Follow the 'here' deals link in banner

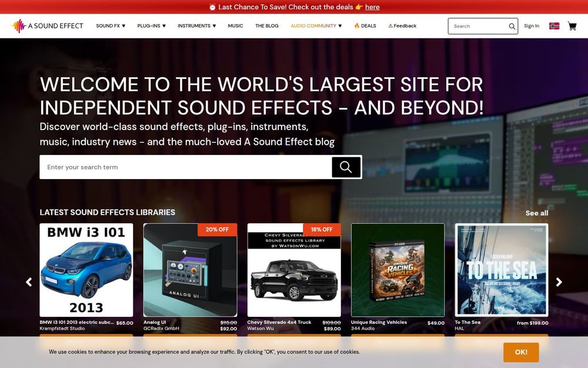pyautogui.click(x=372, y=7)
